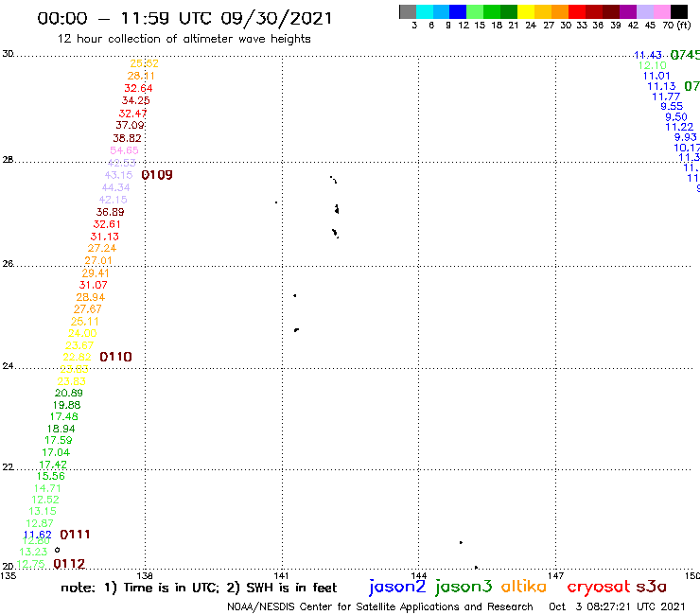Click the NOAA/NESDIS credit line
The width and height of the screenshot is (700, 615).
(380, 606)
